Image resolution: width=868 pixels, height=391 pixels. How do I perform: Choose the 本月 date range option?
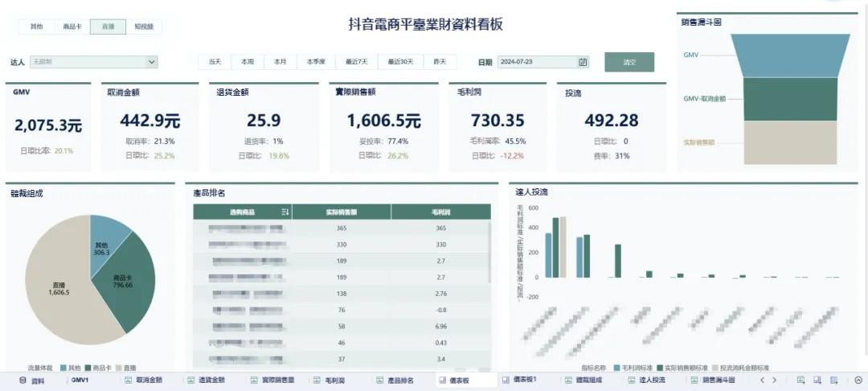pos(280,62)
